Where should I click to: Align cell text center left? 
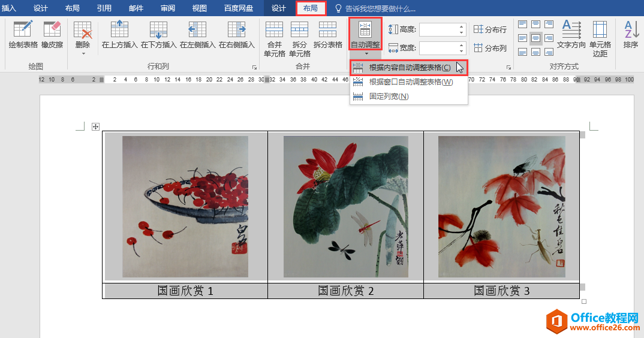pyautogui.click(x=522, y=38)
